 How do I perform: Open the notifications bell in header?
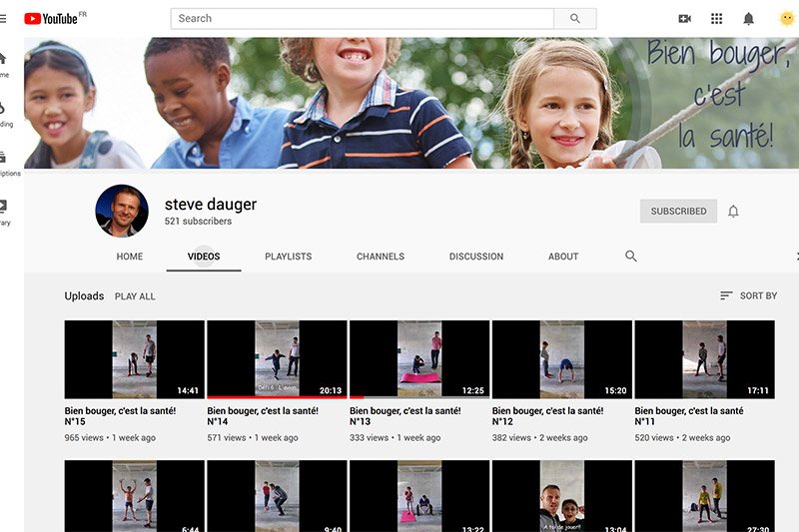pyautogui.click(x=748, y=19)
